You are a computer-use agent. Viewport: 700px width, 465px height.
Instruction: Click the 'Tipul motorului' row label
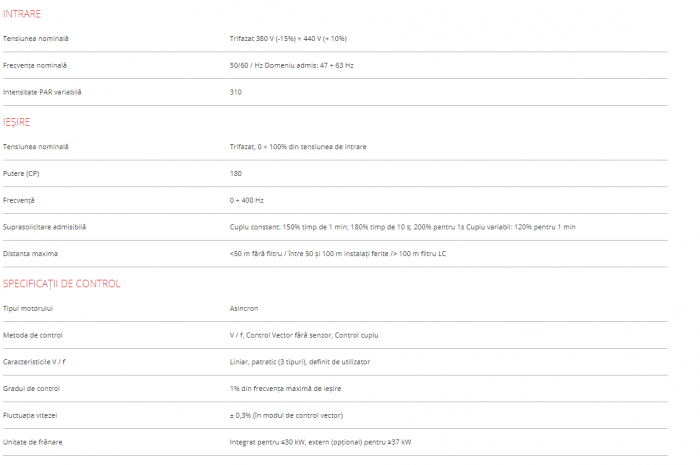click(x=28, y=308)
